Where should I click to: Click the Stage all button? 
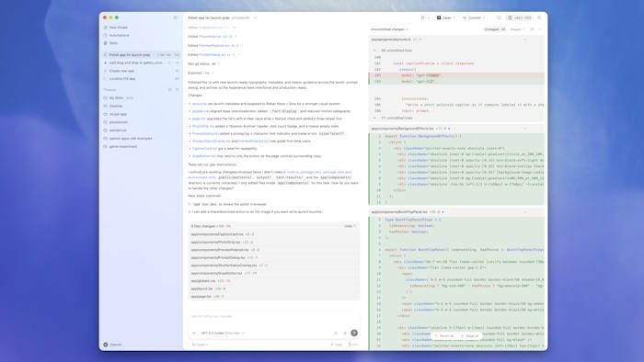click(x=469, y=335)
